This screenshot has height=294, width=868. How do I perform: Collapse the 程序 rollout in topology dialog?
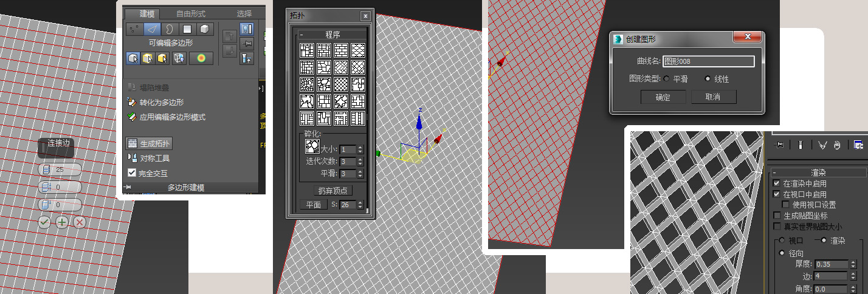pyautogui.click(x=301, y=35)
